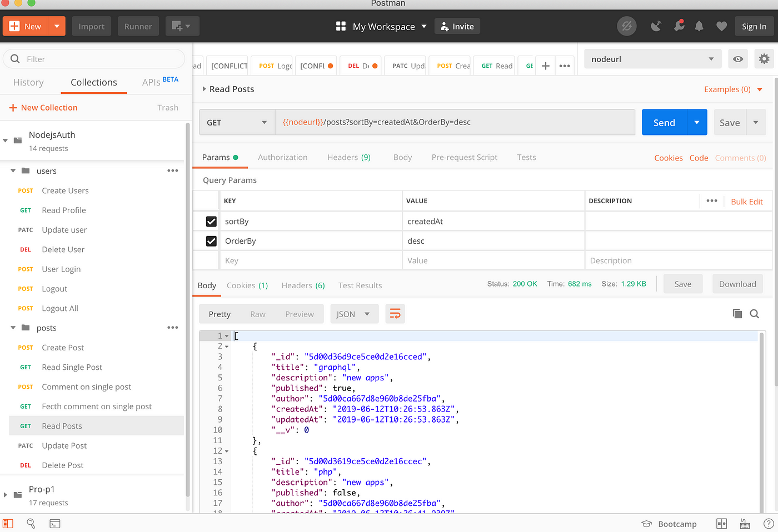Open response Cookies (1) tab
The image size is (778, 532).
click(x=247, y=285)
